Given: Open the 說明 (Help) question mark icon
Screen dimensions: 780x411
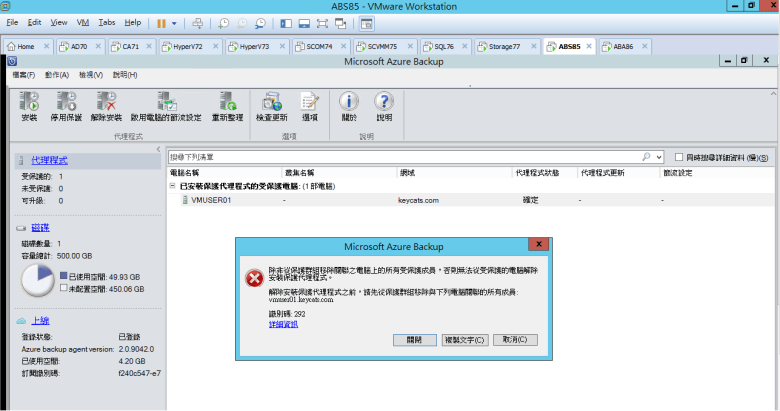Looking at the screenshot, I should (384, 102).
